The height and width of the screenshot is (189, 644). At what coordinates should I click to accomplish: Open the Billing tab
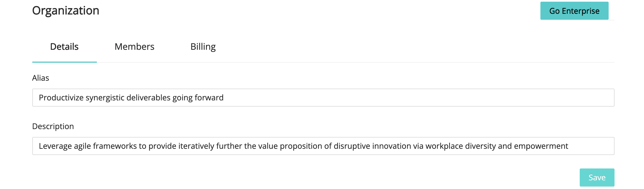point(203,47)
